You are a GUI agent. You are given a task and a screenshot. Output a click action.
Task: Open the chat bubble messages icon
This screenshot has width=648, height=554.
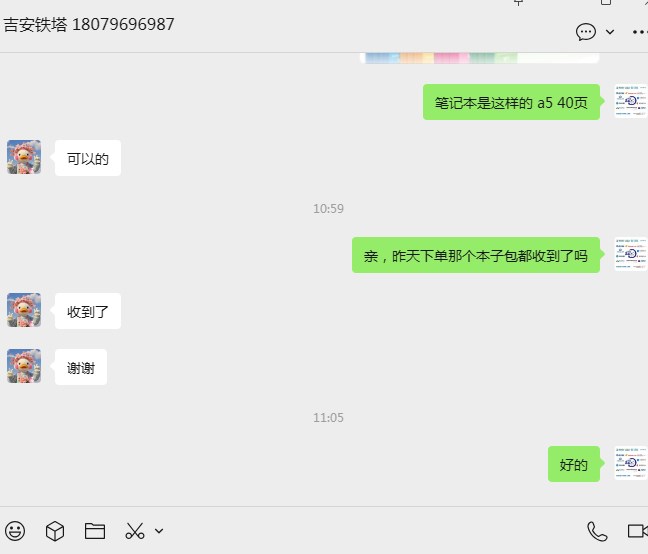click(x=586, y=32)
